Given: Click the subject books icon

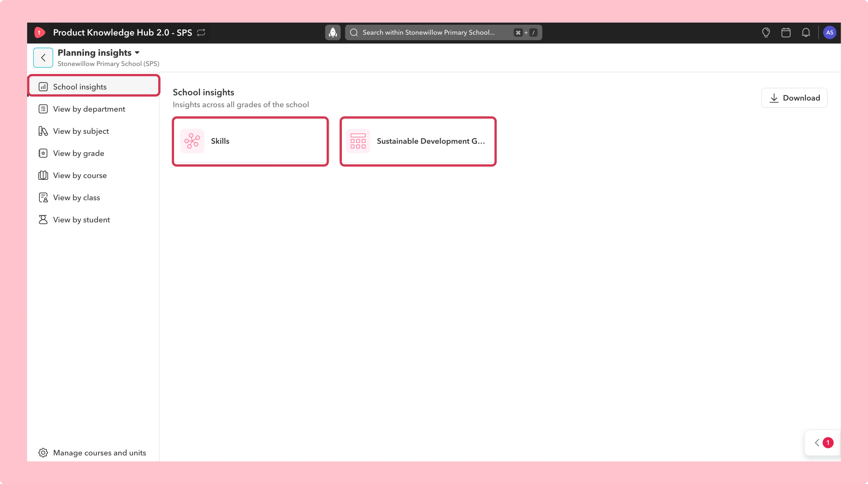Looking at the screenshot, I should [43, 131].
